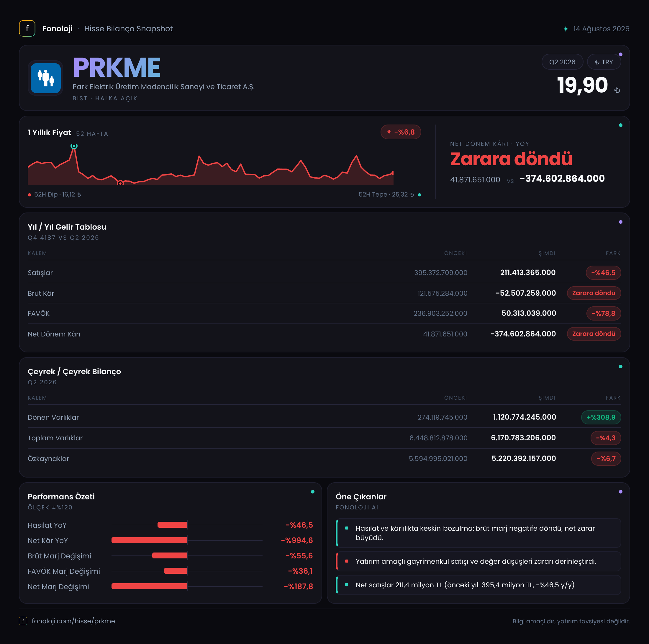Click Brüt Kâr row's "Zarara döndü" badge
The height and width of the screenshot is (644, 649).
tap(594, 293)
